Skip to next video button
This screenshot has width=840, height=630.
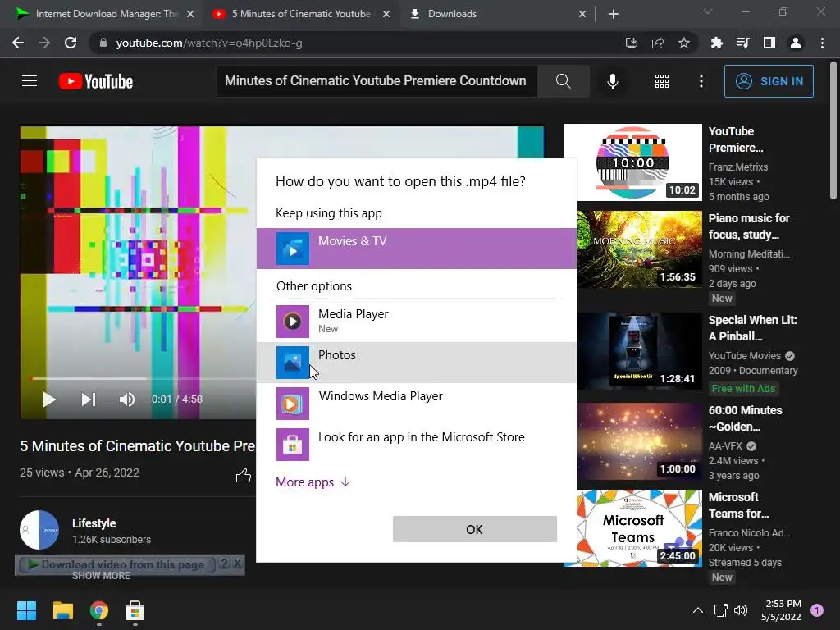[89, 399]
